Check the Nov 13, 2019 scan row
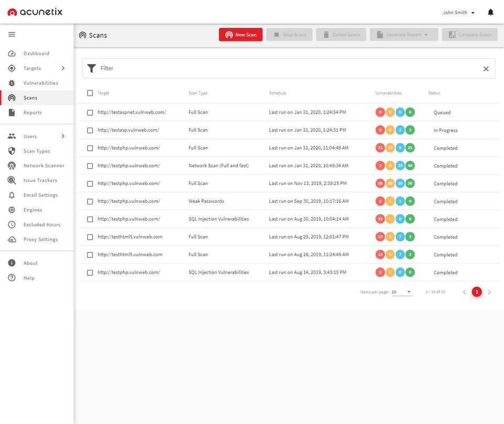The height and width of the screenshot is (424, 504). pyautogui.click(x=90, y=184)
